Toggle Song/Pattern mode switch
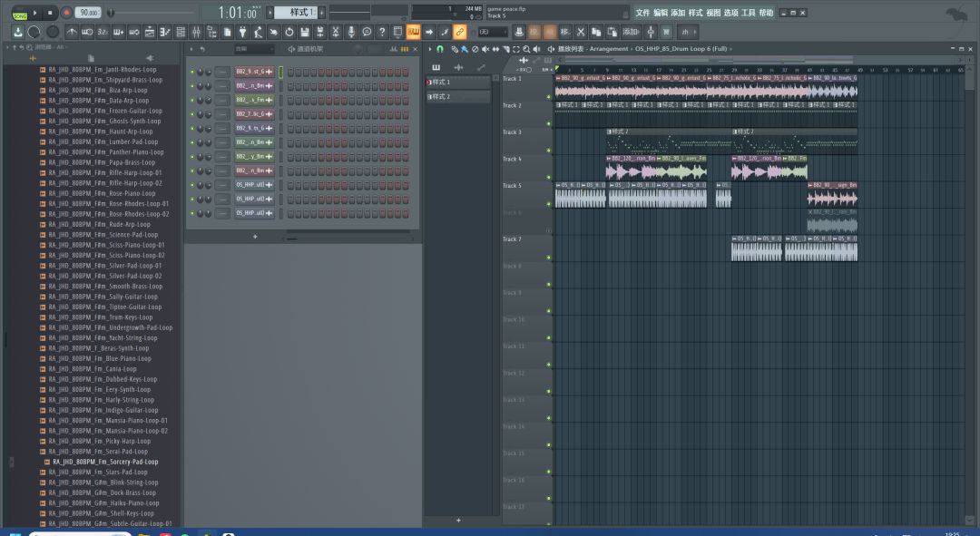Screen dimensions: 980x536 tap(19, 13)
